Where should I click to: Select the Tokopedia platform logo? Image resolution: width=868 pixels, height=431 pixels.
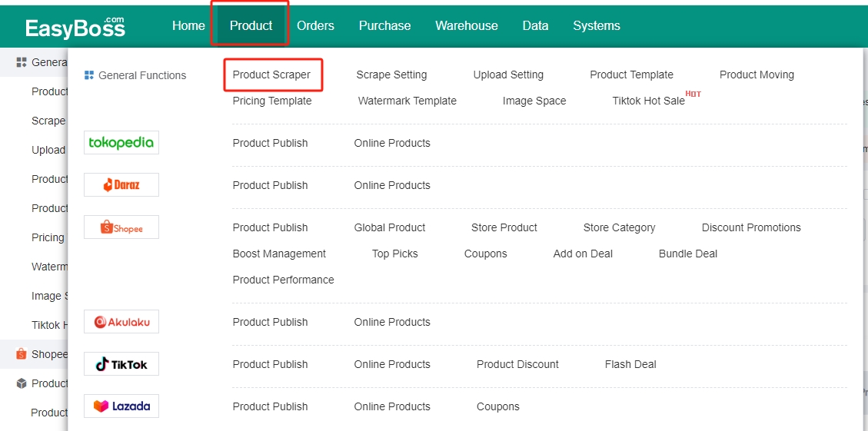tap(121, 143)
